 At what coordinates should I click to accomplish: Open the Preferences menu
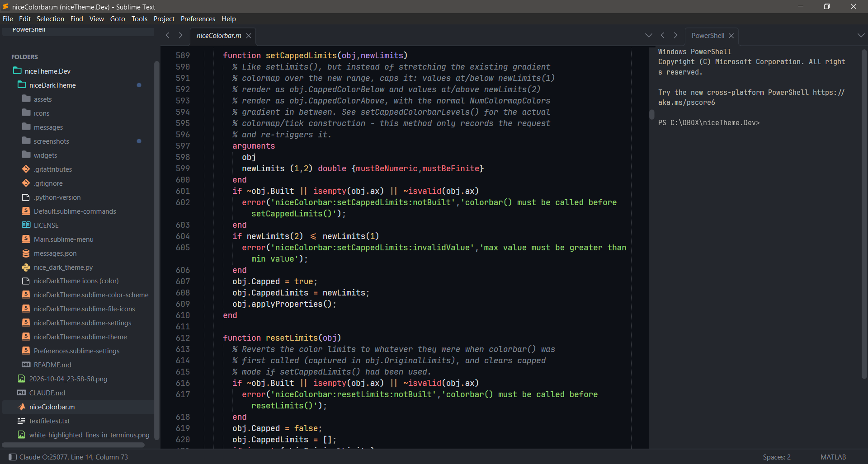click(198, 19)
